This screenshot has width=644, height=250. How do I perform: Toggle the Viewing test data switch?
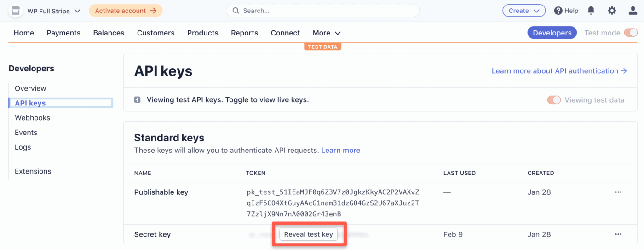pos(554,100)
